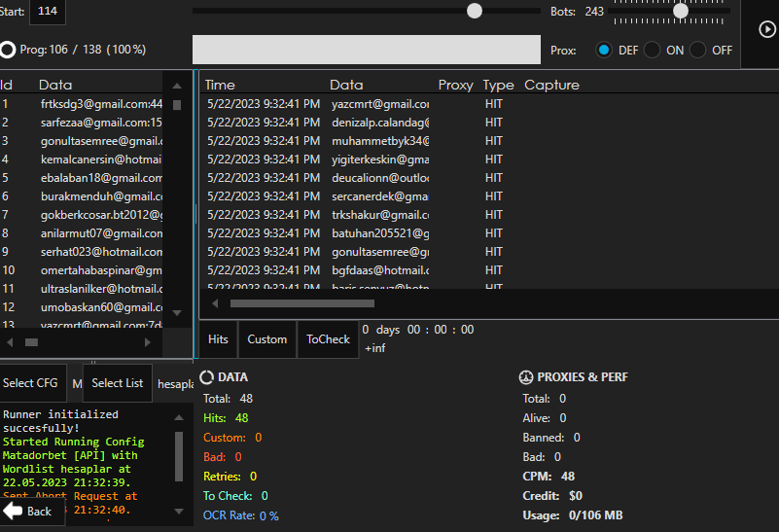Enable the ON proxy radio option
Image resolution: width=779 pixels, height=532 pixels.
652,50
